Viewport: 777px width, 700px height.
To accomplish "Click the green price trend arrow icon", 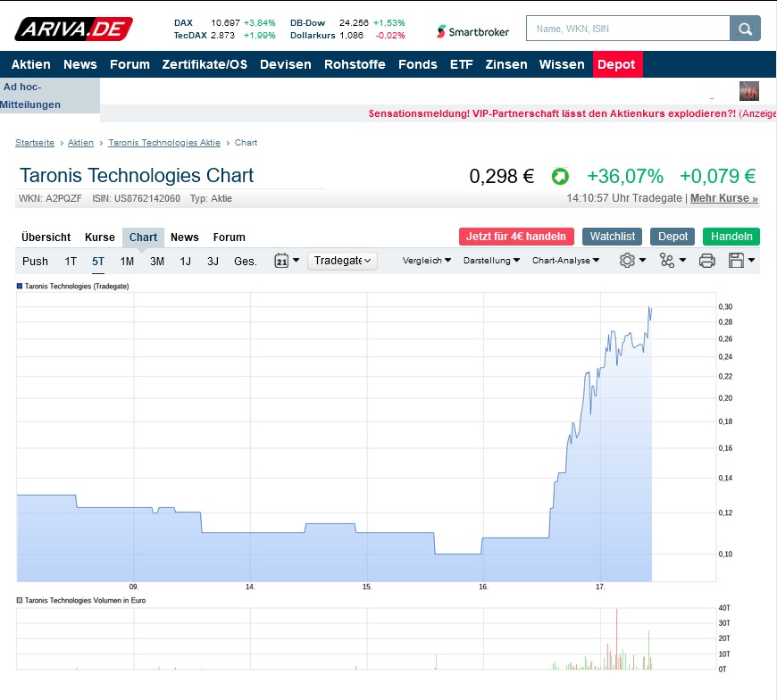I will click(x=560, y=176).
